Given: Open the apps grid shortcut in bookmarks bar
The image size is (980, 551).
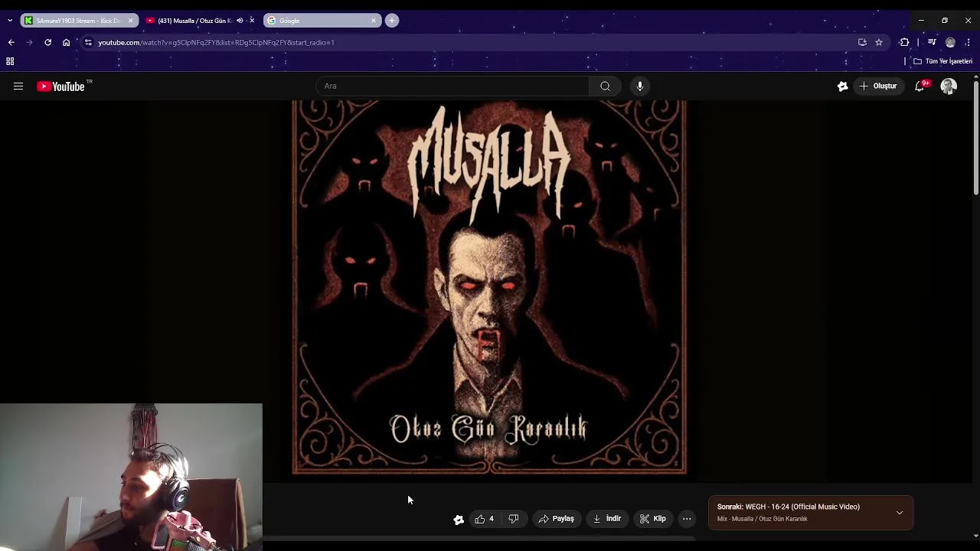Looking at the screenshot, I should 10,61.
